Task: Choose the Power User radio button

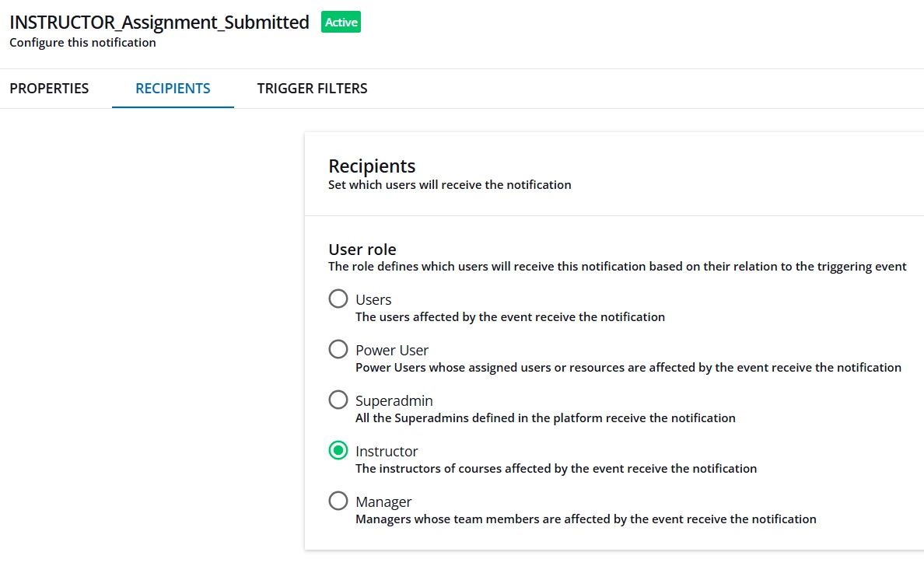Action: click(x=338, y=350)
